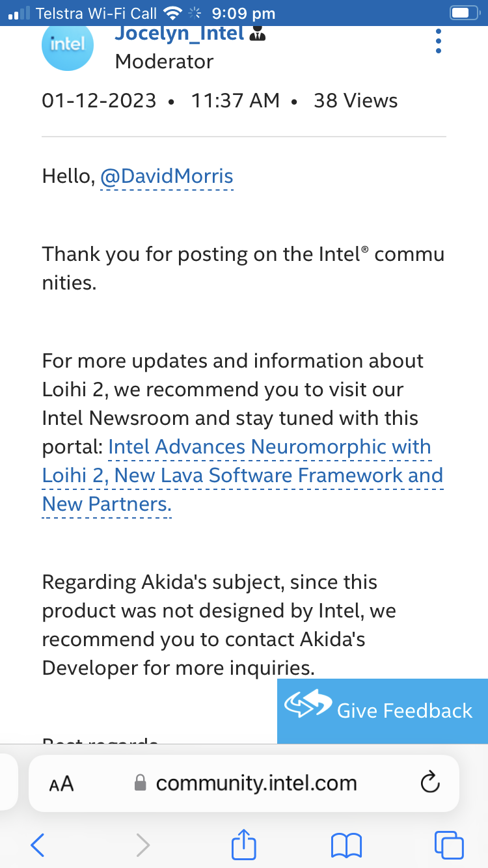Viewport: 488px width, 868px height.
Task: Tap the Give Feedback button
Action: pos(383,711)
